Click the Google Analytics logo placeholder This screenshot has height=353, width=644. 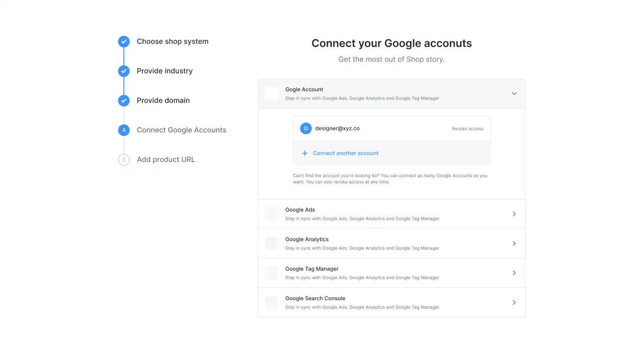272,243
